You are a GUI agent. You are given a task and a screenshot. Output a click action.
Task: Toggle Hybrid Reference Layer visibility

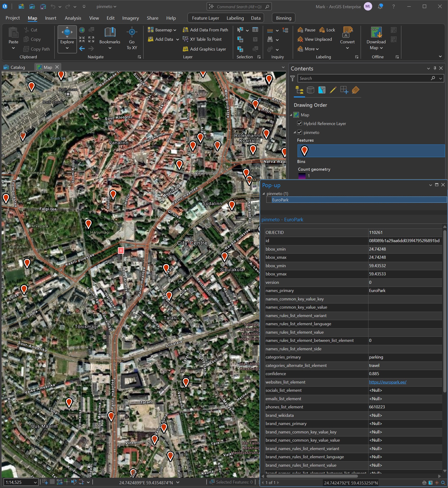[x=300, y=123]
